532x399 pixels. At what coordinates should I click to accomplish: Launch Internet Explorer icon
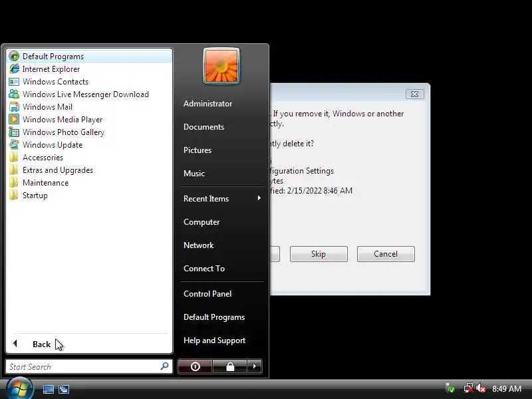click(14, 69)
